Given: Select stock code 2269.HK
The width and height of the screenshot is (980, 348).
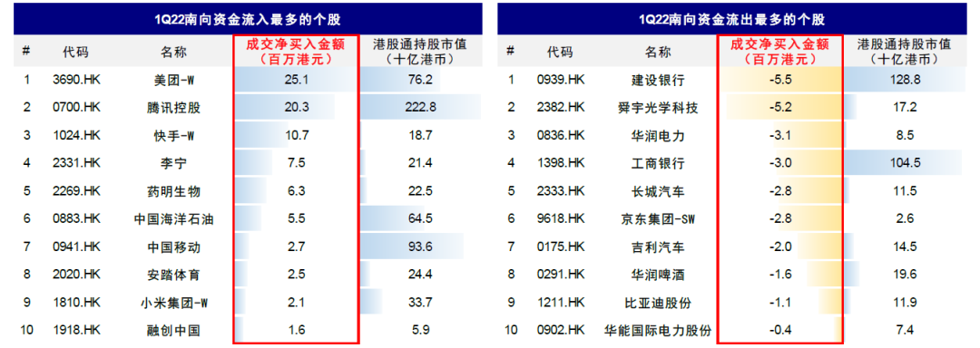Looking at the screenshot, I should coord(76,191).
